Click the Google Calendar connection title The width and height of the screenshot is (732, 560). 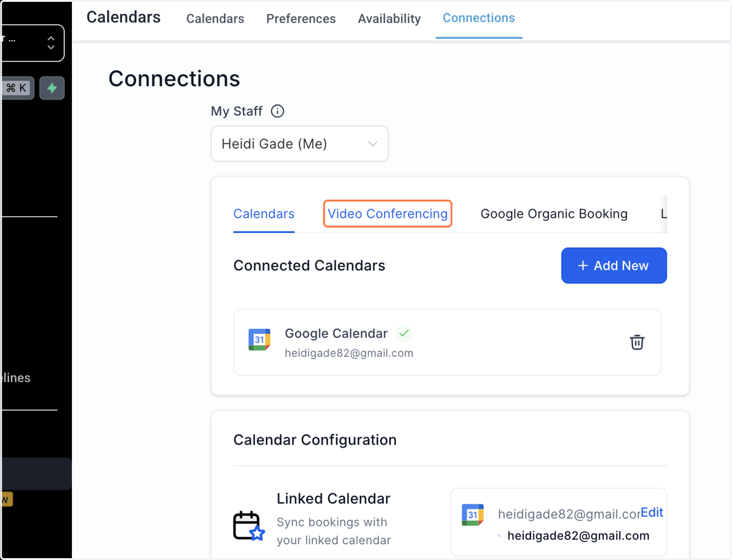pos(336,334)
